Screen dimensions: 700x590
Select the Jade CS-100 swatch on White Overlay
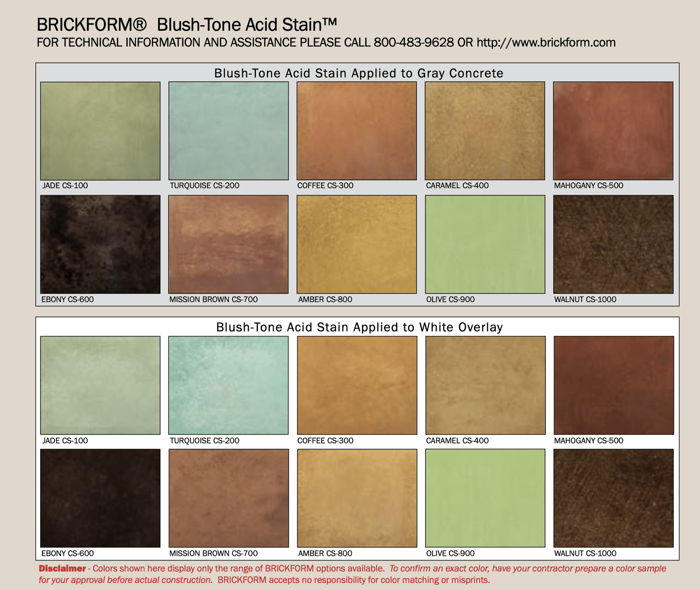100,386
